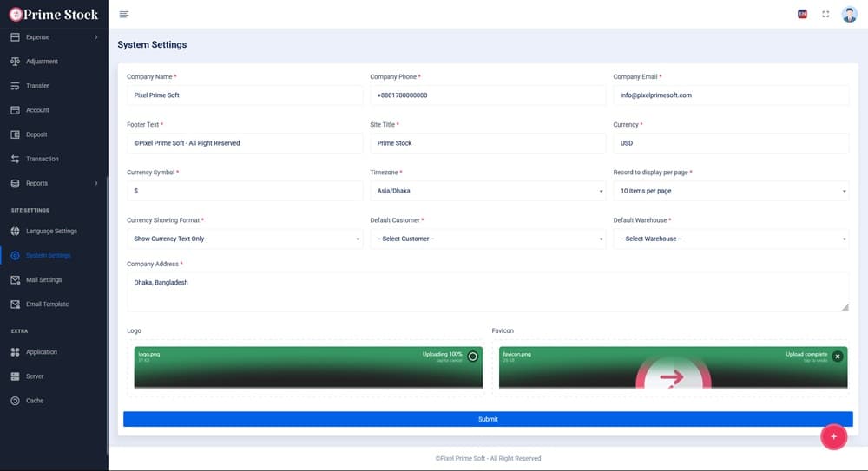The image size is (868, 471).
Task: Click the Language Settings globe icon
Action: point(15,231)
